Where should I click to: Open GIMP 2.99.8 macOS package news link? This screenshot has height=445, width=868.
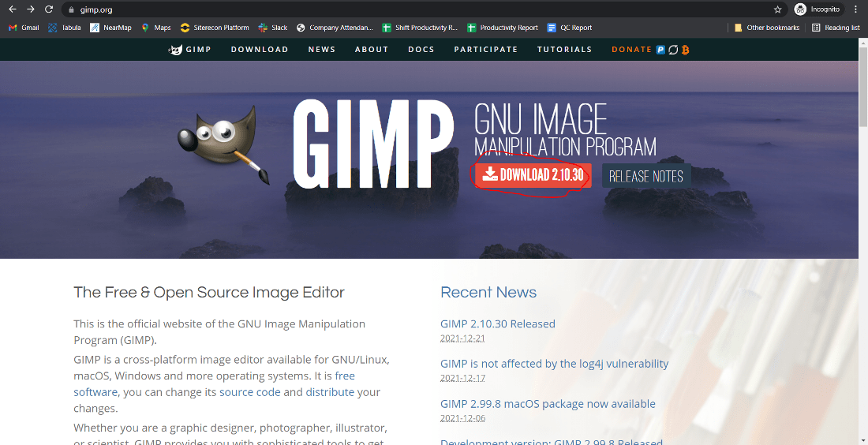[548, 404]
